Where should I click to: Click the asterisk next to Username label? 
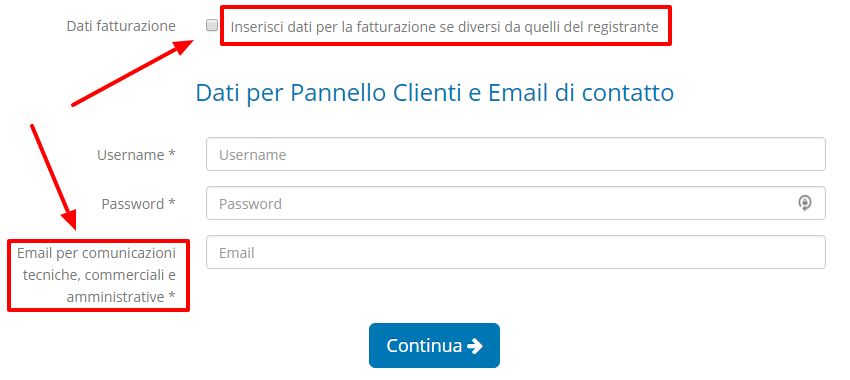coord(172,154)
